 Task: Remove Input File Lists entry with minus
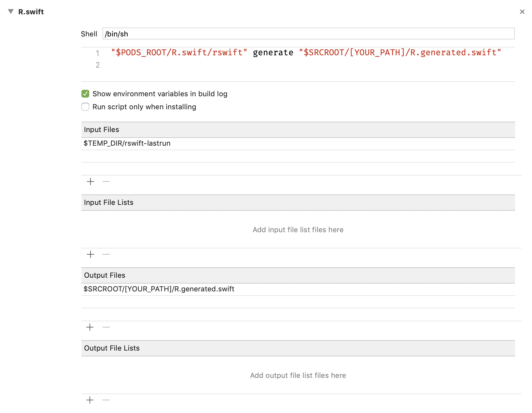coord(106,254)
